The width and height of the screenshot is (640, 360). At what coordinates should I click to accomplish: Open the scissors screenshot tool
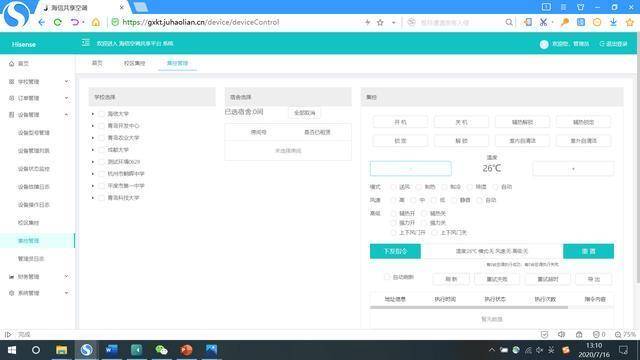point(543,22)
